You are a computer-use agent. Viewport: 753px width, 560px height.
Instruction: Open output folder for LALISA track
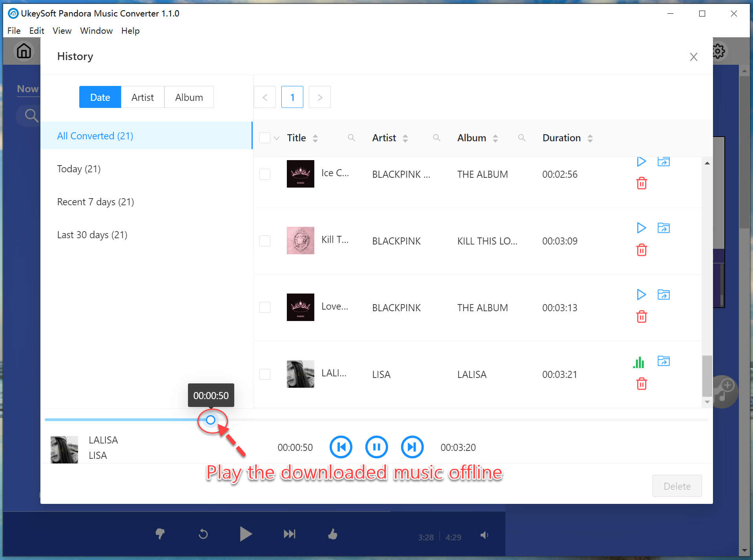[x=664, y=361]
